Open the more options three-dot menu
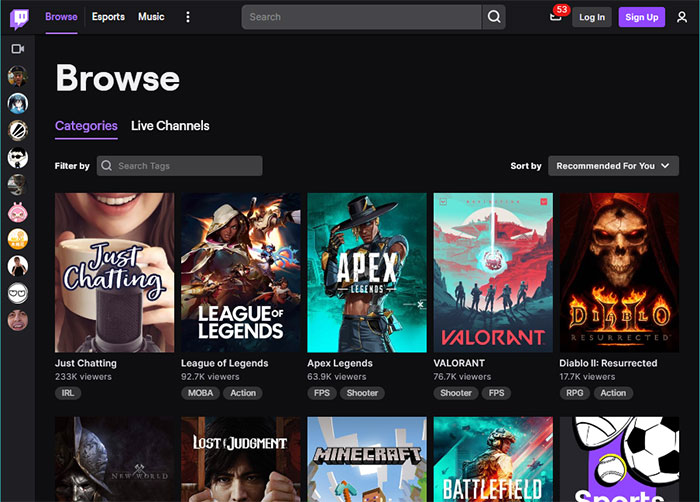The height and width of the screenshot is (502, 700). [188, 17]
